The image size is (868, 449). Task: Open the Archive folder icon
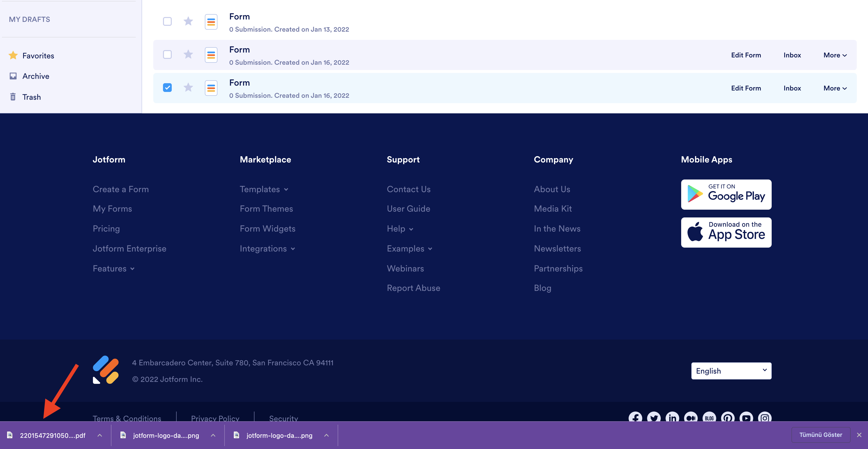[x=13, y=76]
